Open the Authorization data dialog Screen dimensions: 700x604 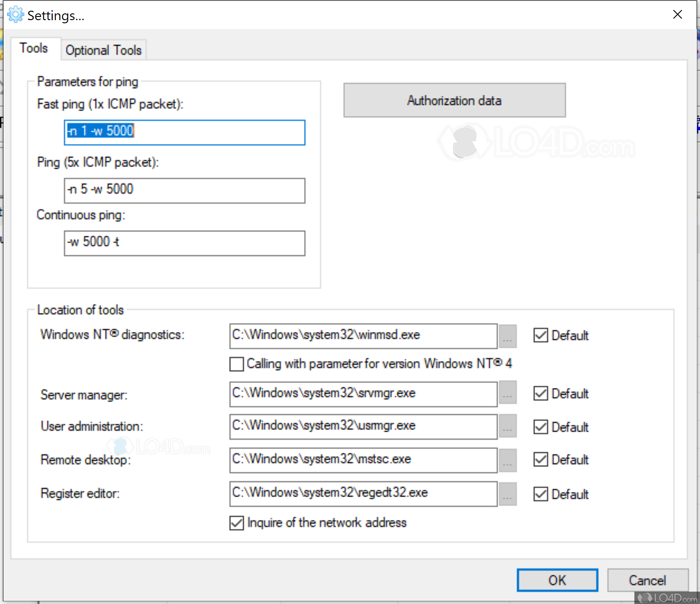(x=454, y=100)
